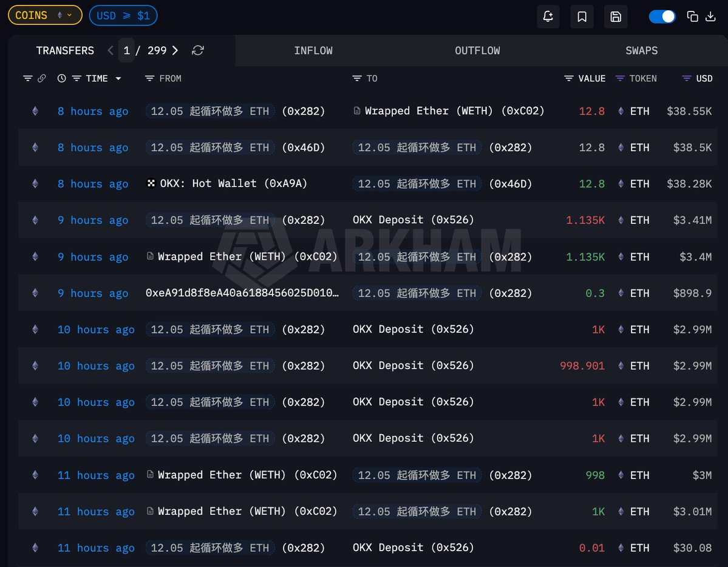This screenshot has width=728, height=567.
Task: Click value 998.901
Action: pyautogui.click(x=582, y=366)
